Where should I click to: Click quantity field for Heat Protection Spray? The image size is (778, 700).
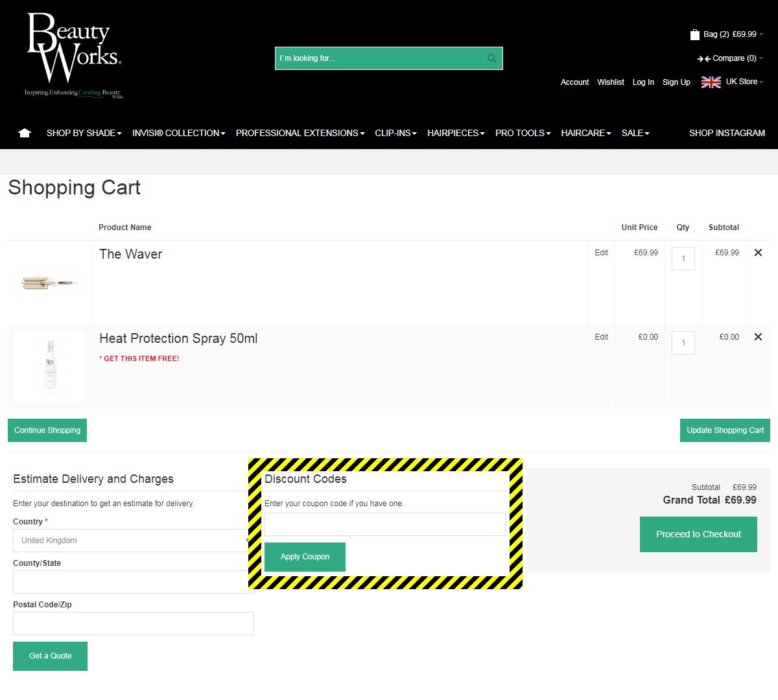(x=683, y=343)
